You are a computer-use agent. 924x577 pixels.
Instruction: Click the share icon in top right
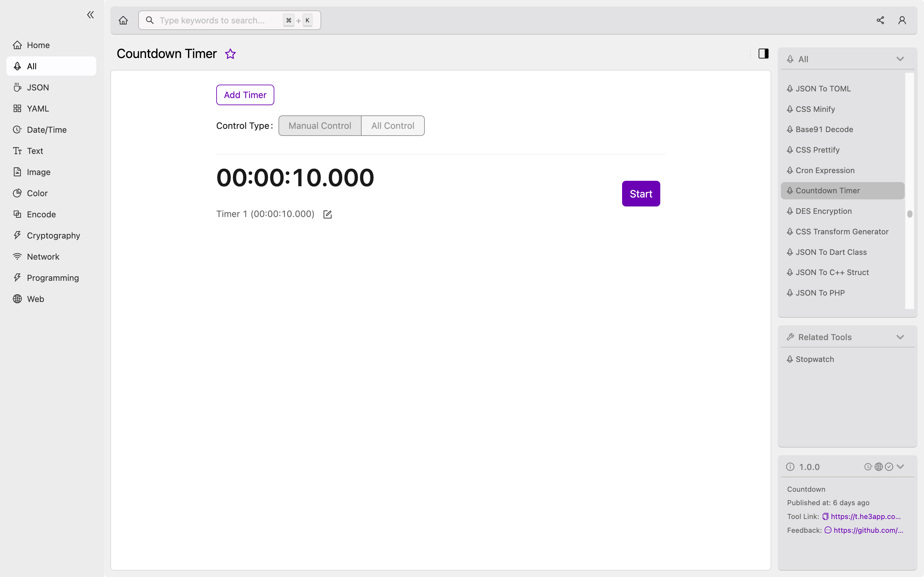coord(880,20)
